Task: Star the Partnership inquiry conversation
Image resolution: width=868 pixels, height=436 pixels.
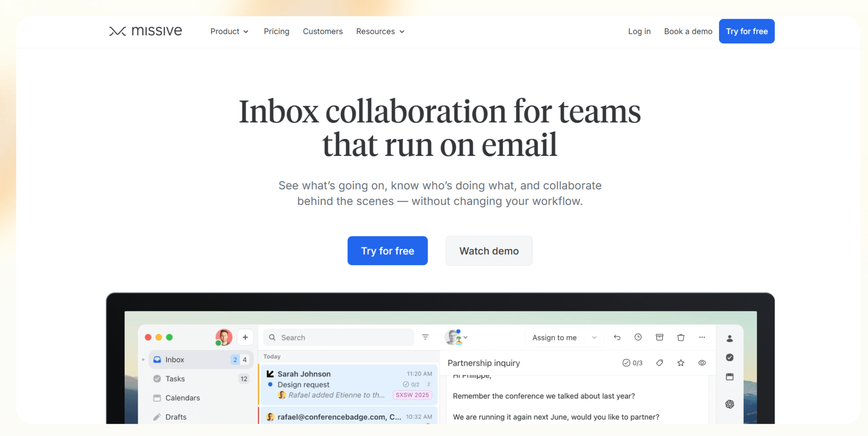Action: (681, 363)
